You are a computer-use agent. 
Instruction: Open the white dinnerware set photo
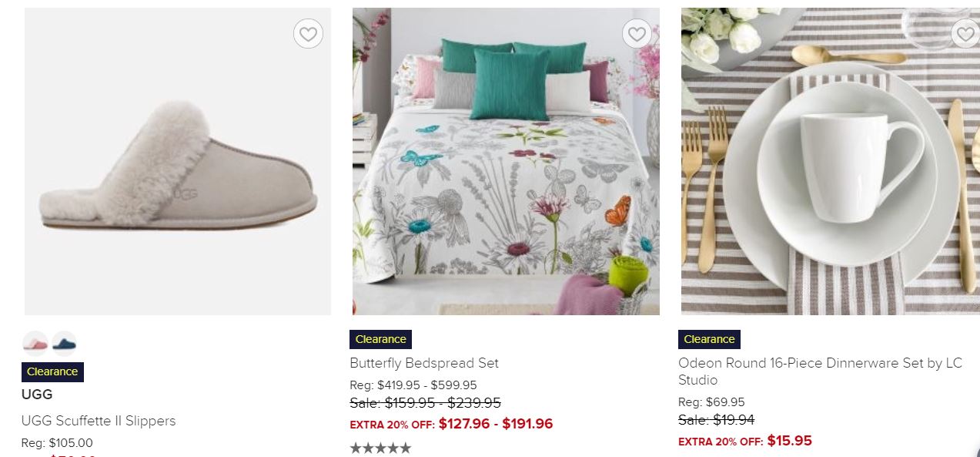[x=831, y=161]
